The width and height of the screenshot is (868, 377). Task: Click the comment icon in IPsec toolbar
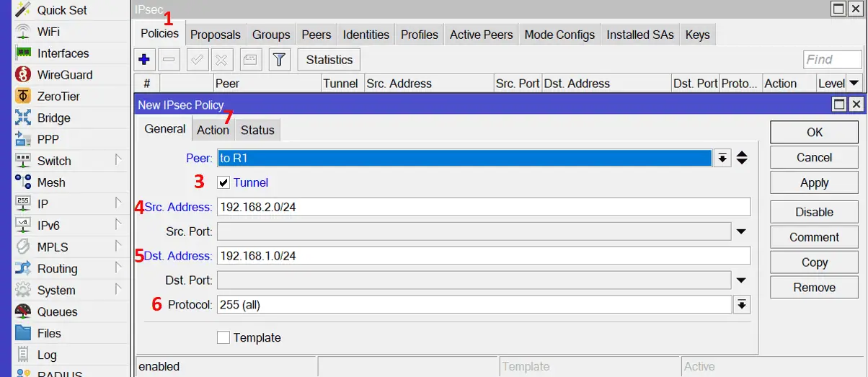coord(249,60)
